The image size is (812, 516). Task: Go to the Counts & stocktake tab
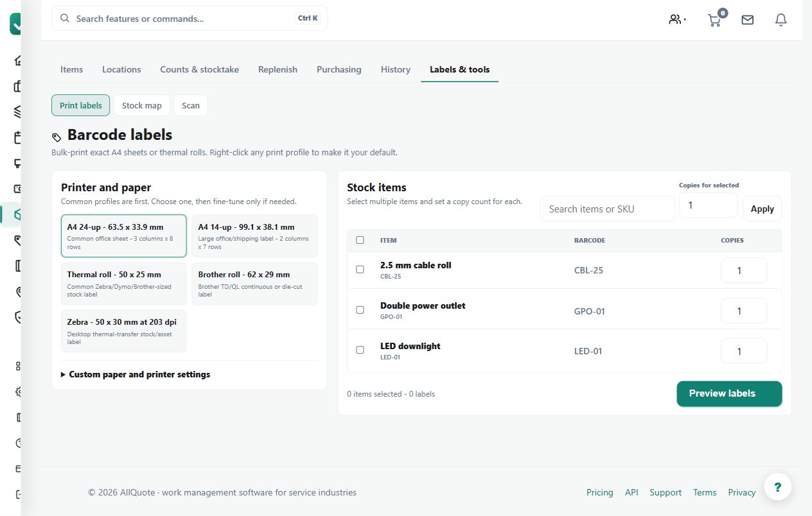coord(199,69)
